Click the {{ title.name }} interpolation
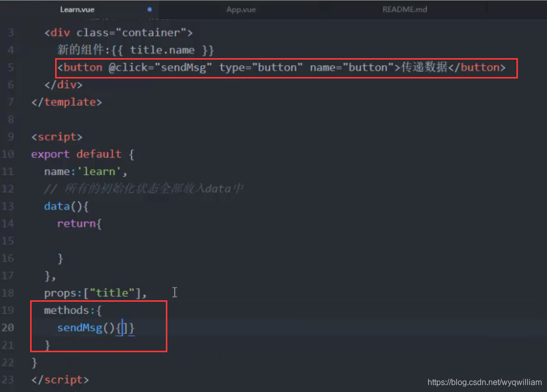Screen dimensions: 547x392 pos(163,50)
